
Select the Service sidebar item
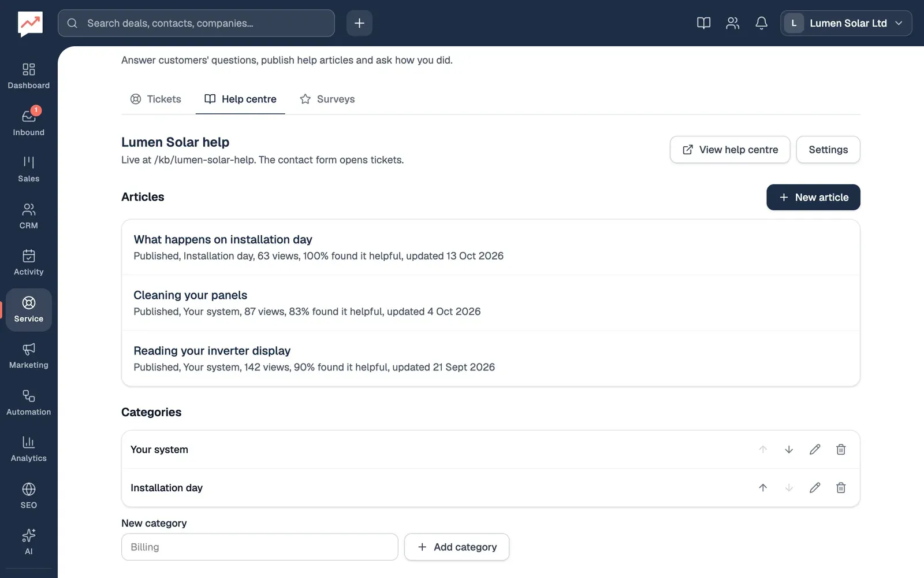28,310
